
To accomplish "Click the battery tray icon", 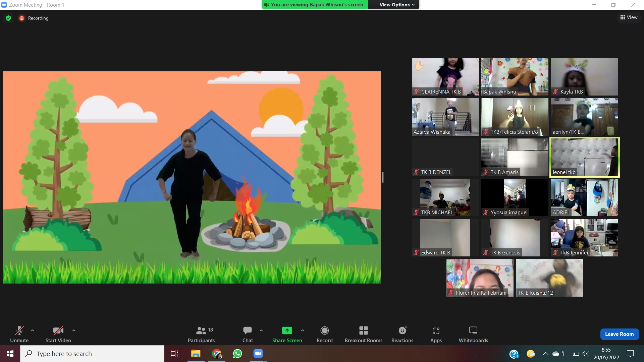I will pyautogui.click(x=576, y=354).
